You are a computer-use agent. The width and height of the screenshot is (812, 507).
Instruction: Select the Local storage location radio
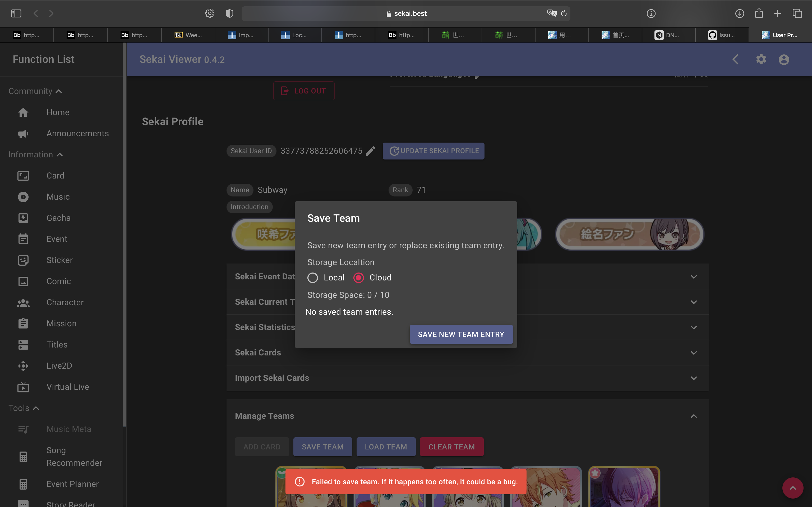[x=313, y=278]
